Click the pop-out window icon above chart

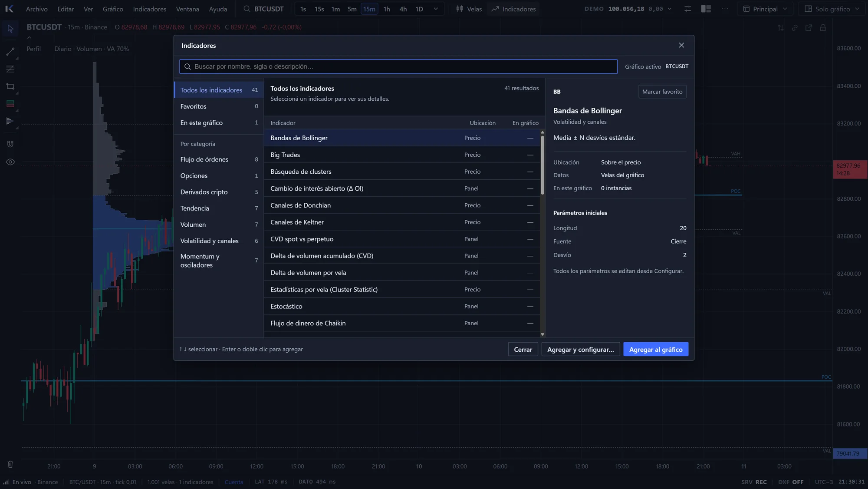809,28
